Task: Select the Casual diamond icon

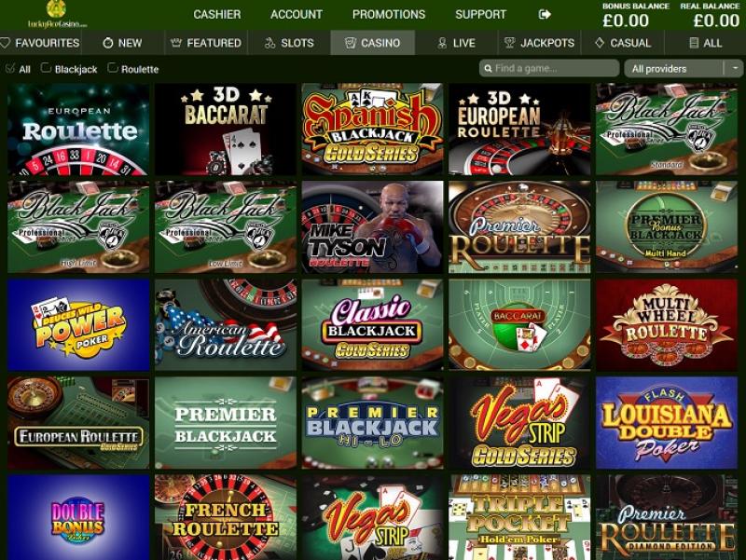Action: coord(600,43)
